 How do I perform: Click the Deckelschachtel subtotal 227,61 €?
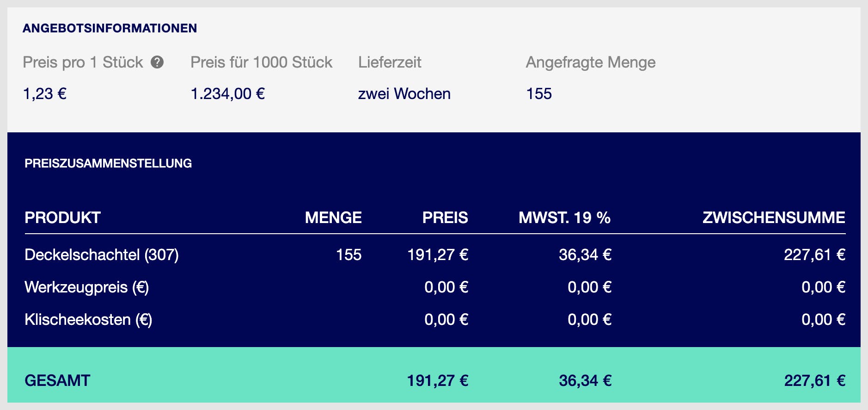(x=814, y=255)
